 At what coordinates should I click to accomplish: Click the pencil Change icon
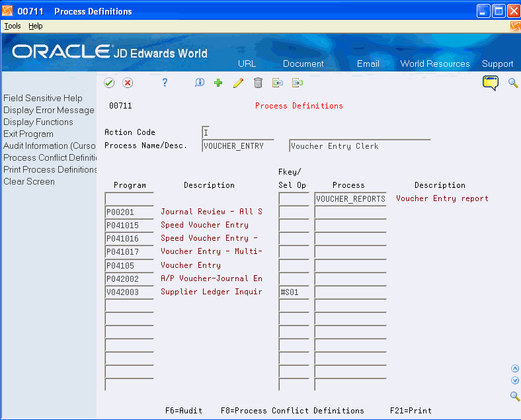[x=238, y=83]
